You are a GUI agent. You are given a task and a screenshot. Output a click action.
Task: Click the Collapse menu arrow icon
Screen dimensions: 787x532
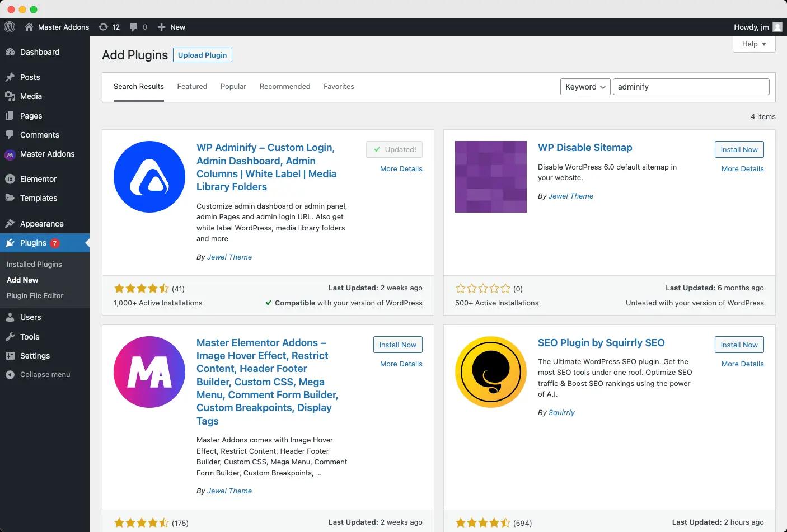click(10, 375)
